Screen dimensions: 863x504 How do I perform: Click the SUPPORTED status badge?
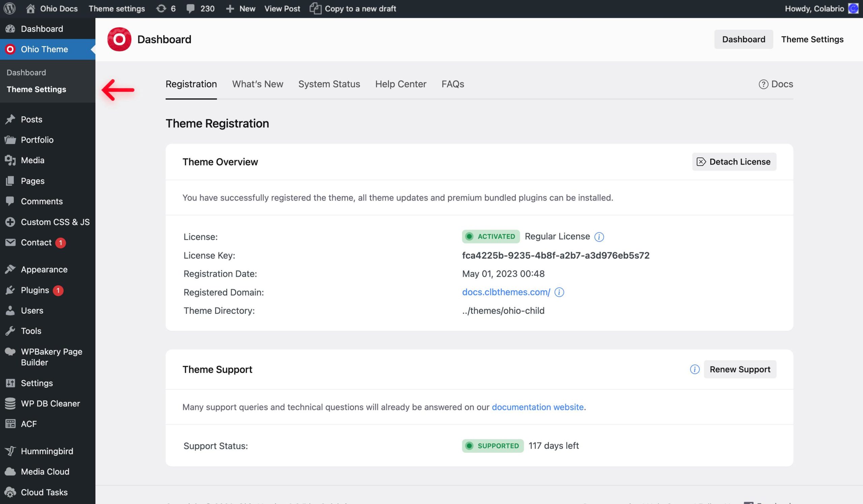[x=493, y=446]
